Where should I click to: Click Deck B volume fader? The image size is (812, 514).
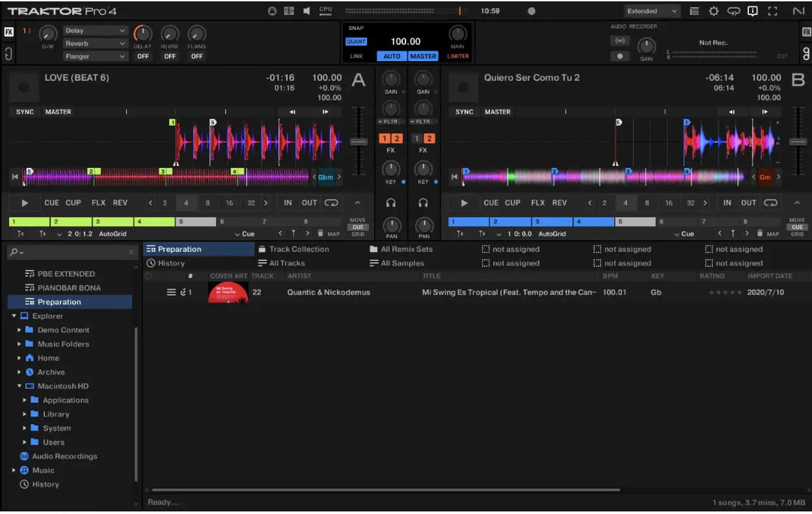click(798, 142)
